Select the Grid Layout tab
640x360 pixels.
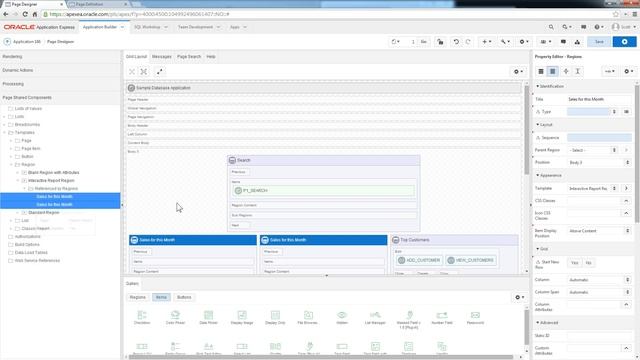point(136,56)
